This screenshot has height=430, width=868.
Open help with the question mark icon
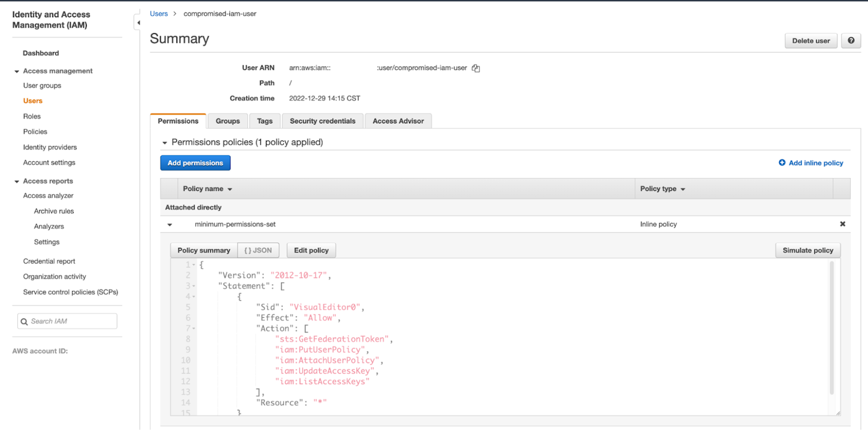(851, 41)
